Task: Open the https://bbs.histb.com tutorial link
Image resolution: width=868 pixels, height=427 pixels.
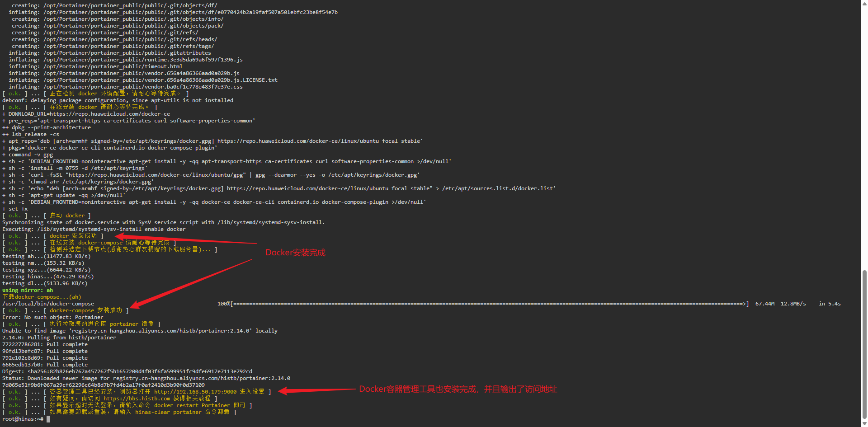Action: (x=137, y=399)
